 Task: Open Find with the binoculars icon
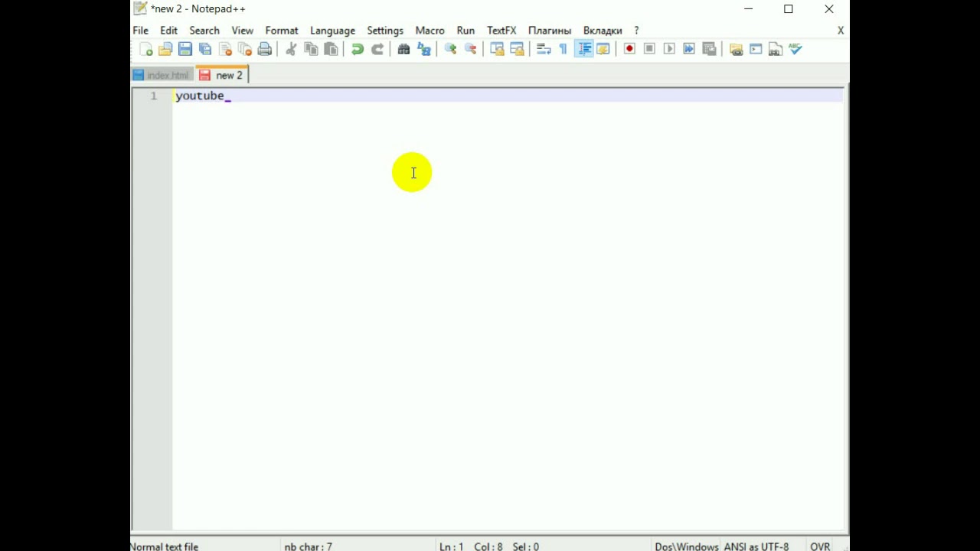[403, 49]
